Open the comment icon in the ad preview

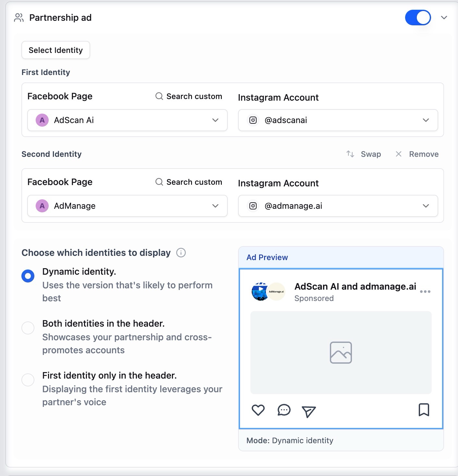click(284, 410)
